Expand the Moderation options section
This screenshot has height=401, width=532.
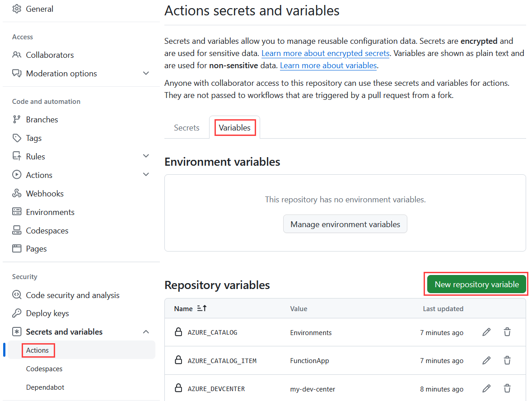146,73
